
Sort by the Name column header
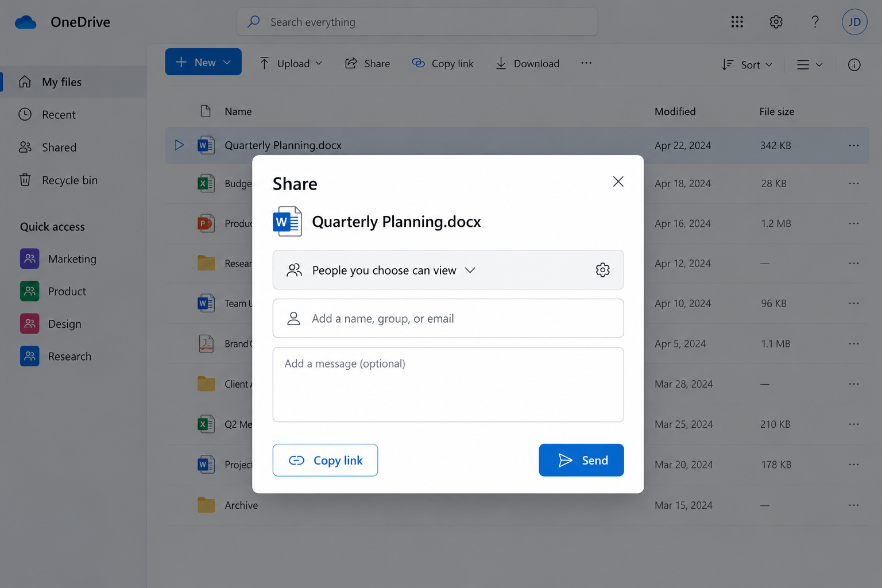point(238,111)
